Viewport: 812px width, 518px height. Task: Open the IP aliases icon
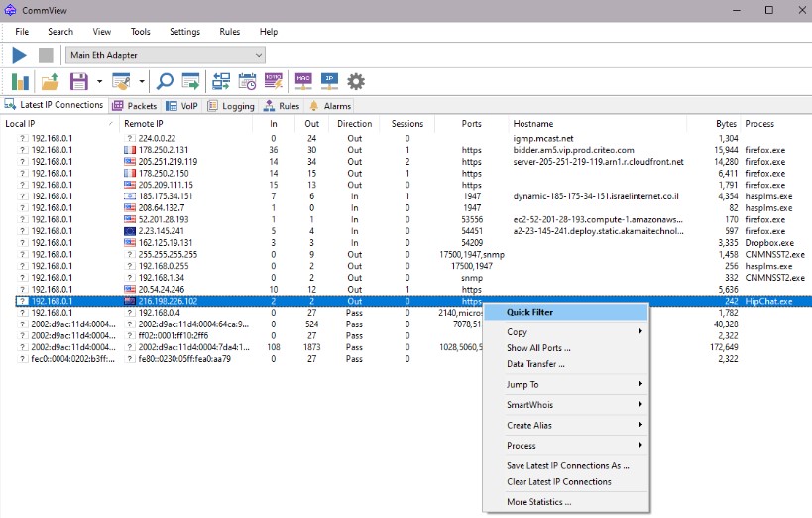click(x=330, y=81)
